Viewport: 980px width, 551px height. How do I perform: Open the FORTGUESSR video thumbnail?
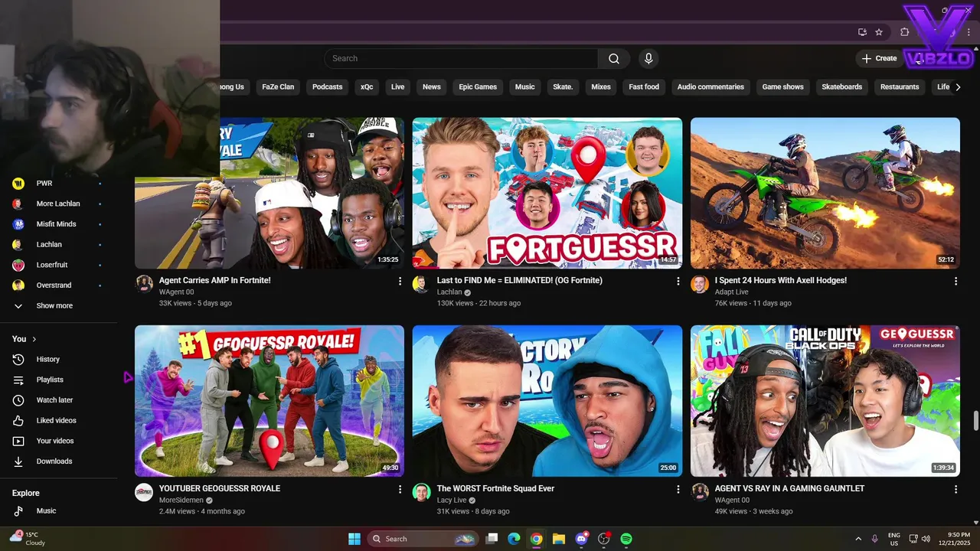click(x=547, y=193)
